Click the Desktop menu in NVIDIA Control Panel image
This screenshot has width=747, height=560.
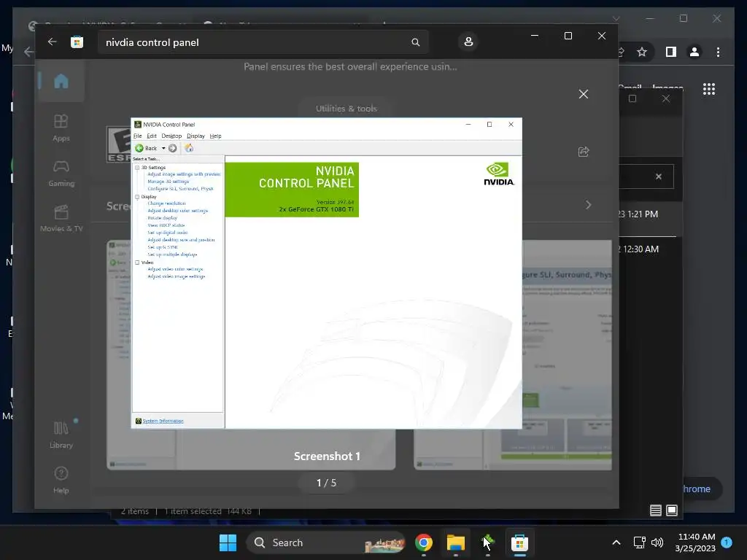171,136
